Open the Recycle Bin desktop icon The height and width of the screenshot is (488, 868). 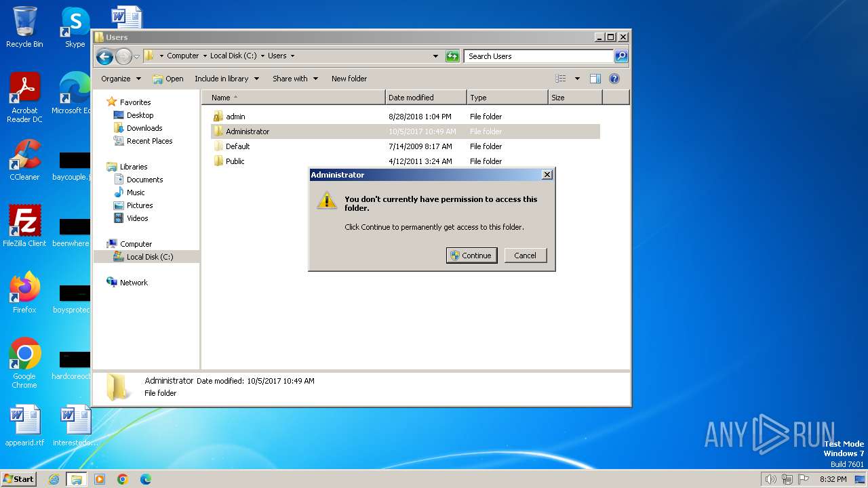[x=24, y=27]
